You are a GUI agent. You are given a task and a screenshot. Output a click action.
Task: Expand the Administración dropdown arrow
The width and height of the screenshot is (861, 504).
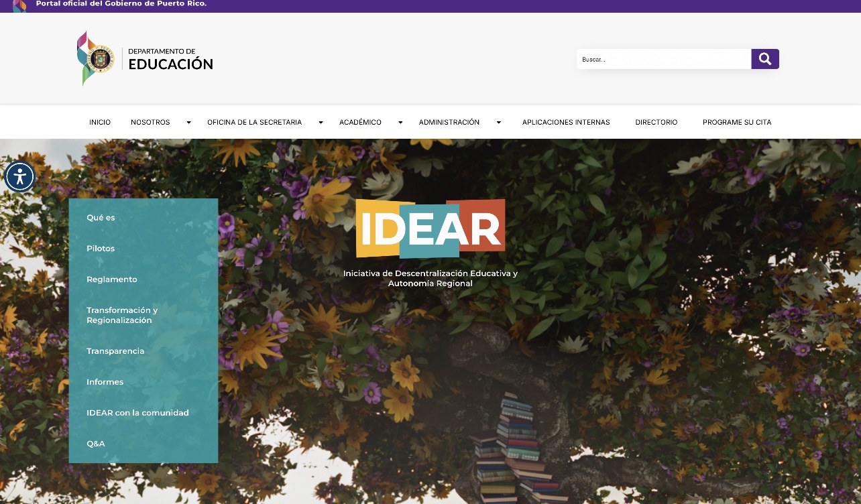coord(498,123)
